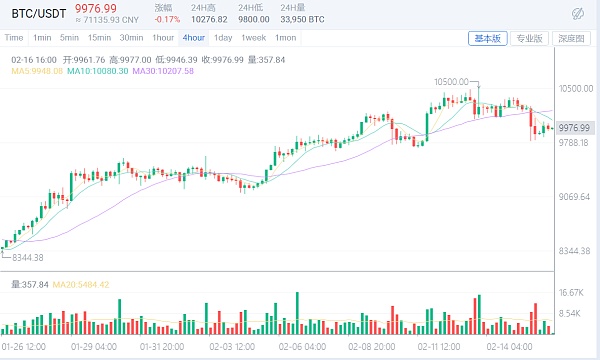Click the MA30 indicator legend label
600x360 pixels.
[x=163, y=71]
